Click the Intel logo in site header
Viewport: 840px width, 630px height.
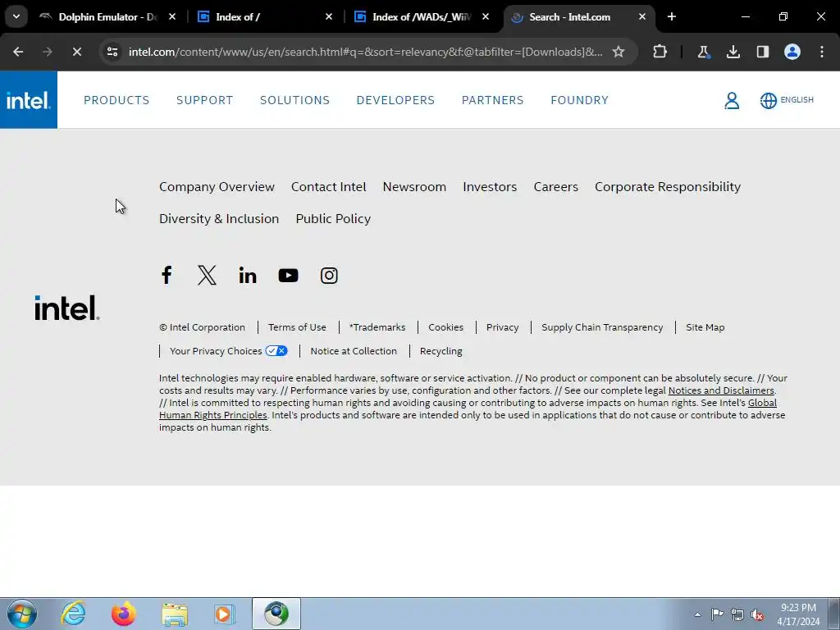click(x=29, y=100)
